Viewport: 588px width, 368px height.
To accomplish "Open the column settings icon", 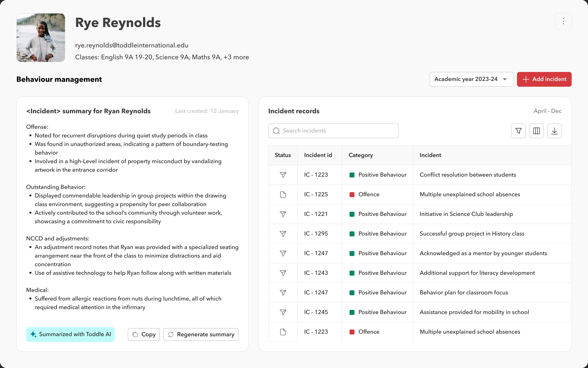I will point(536,131).
